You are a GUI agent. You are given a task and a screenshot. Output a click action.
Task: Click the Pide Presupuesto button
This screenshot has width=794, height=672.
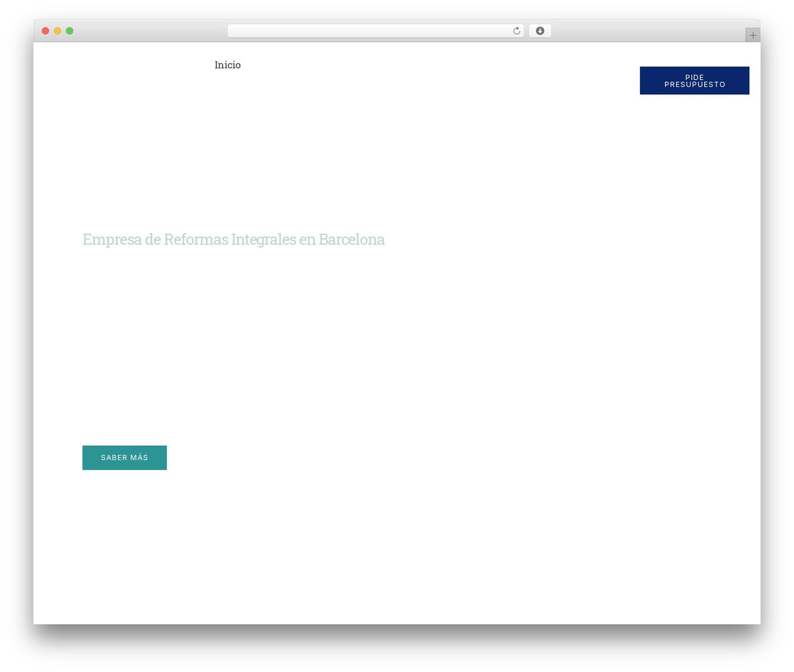tap(694, 81)
